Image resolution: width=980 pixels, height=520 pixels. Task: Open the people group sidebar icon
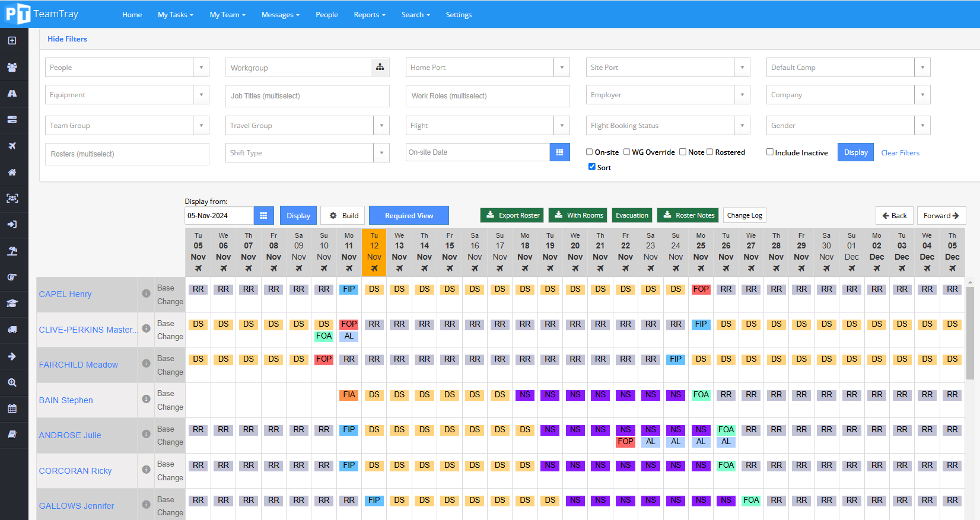click(x=12, y=67)
